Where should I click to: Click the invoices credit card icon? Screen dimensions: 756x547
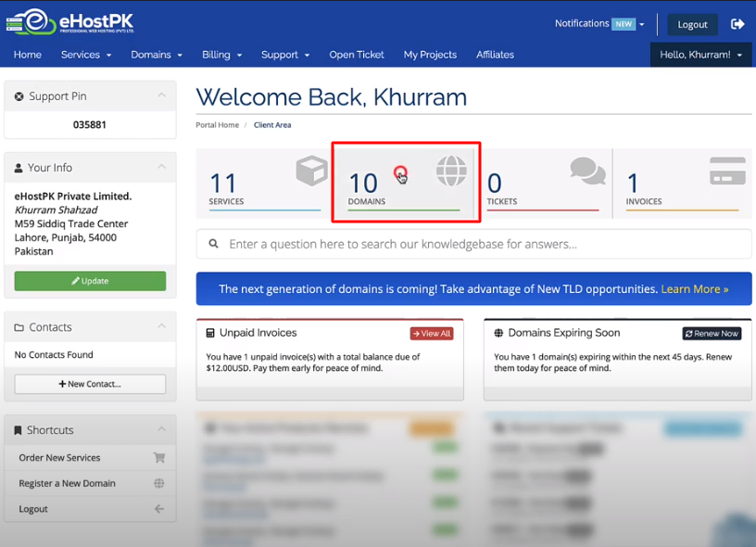727,172
